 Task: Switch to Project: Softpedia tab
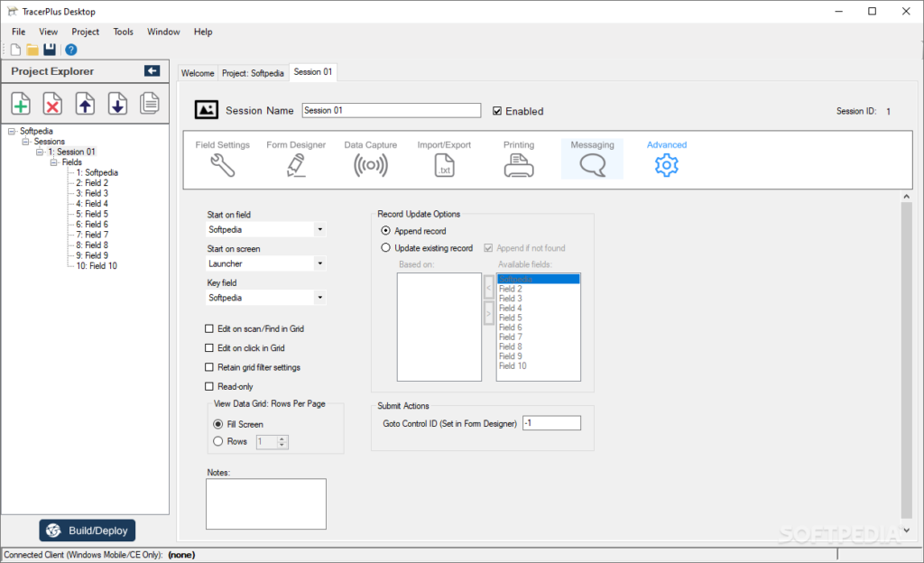tap(253, 73)
